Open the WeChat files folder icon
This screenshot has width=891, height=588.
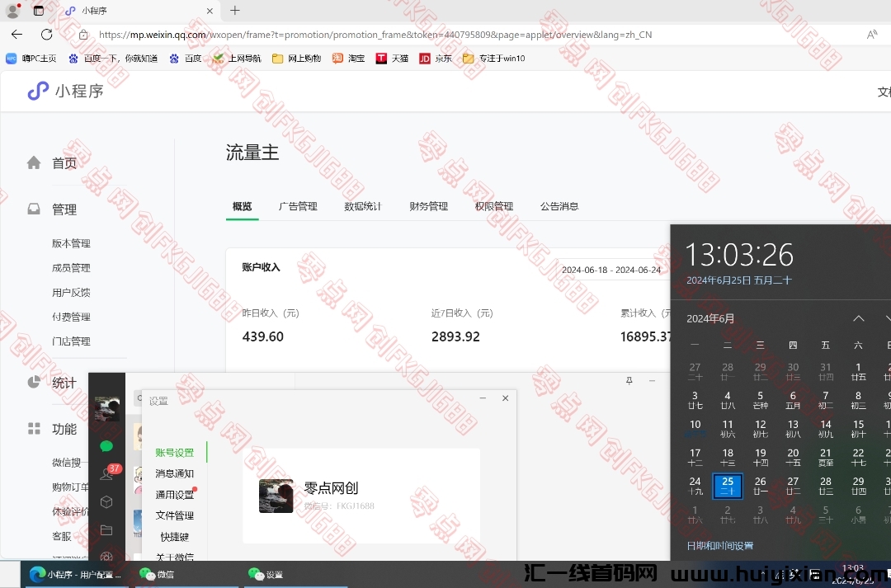coord(106,529)
